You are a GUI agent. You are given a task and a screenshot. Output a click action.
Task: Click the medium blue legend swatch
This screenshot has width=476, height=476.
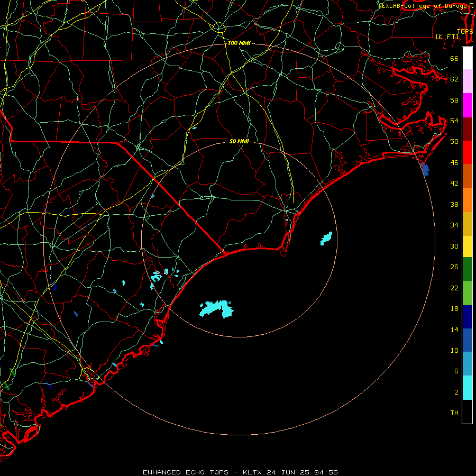pyautogui.click(x=467, y=340)
